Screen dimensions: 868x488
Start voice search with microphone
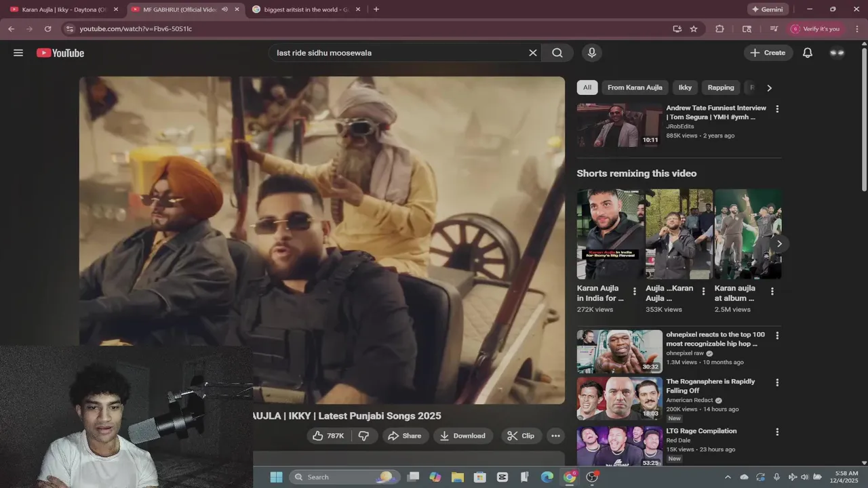click(x=592, y=53)
